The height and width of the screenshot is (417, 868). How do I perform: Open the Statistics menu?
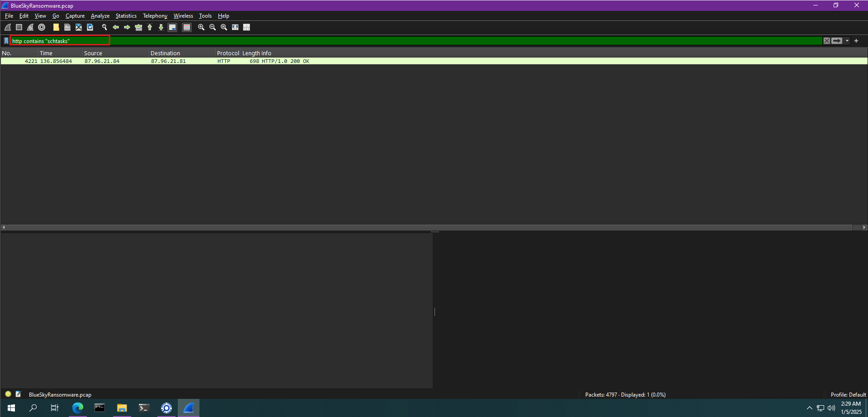click(126, 16)
